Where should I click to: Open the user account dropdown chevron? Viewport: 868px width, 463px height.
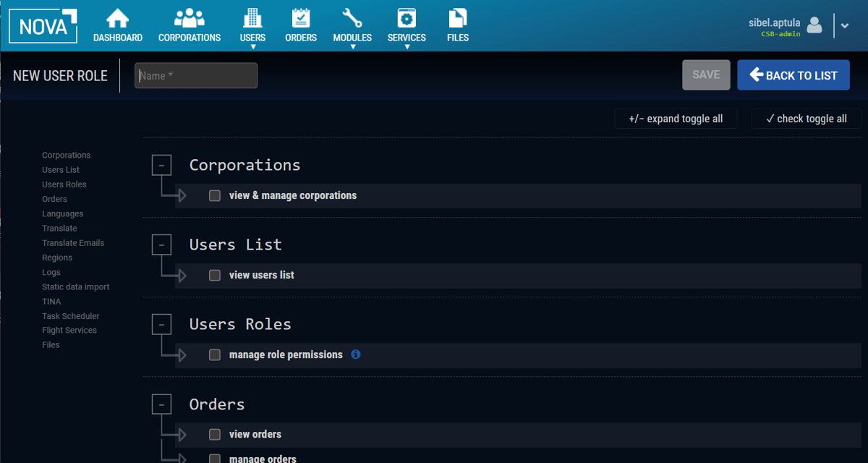[x=844, y=25]
